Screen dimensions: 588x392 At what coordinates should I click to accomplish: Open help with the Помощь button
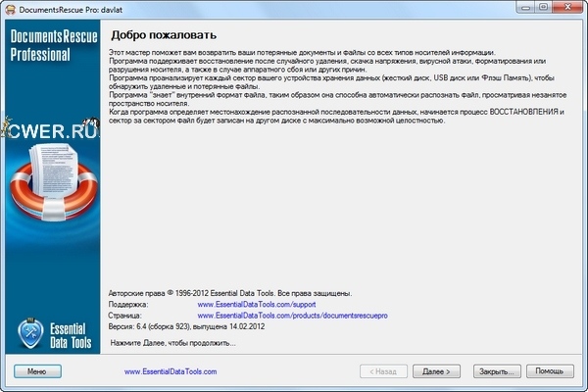point(550,371)
